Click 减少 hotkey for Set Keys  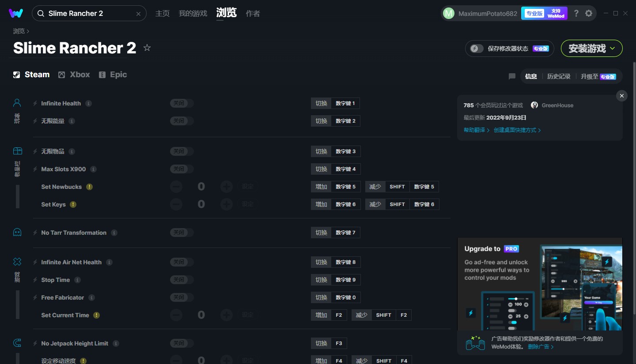(x=375, y=204)
